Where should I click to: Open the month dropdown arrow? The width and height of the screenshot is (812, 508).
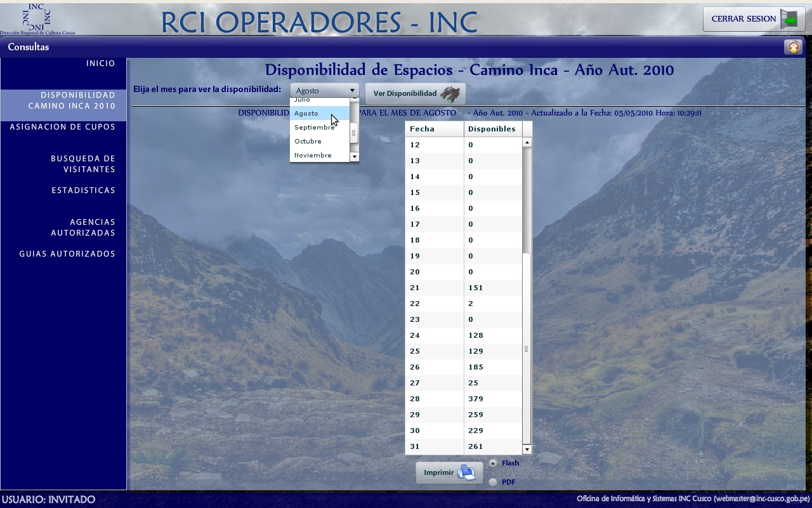tap(352, 91)
